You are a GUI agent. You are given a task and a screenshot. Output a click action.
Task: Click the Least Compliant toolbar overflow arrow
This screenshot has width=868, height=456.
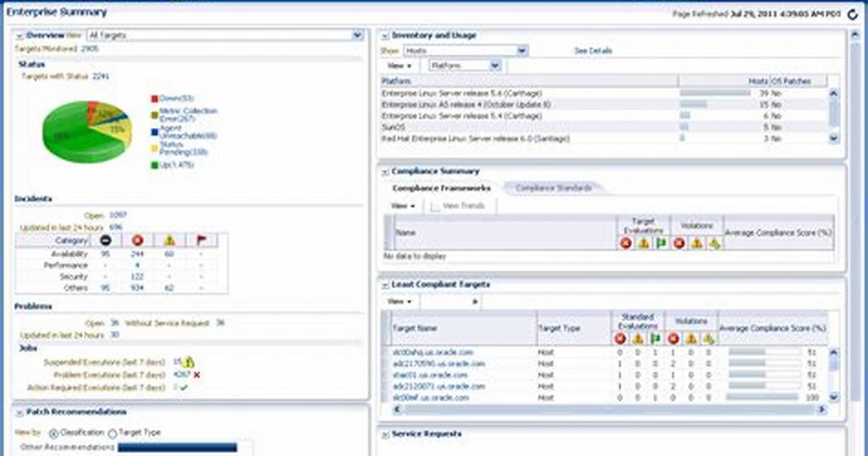pyautogui.click(x=475, y=302)
